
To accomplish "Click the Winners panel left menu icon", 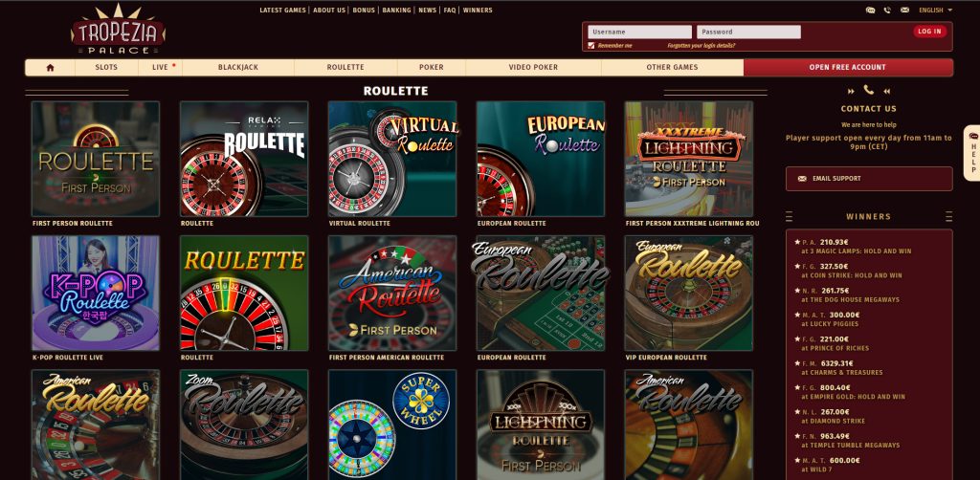I will point(789,217).
